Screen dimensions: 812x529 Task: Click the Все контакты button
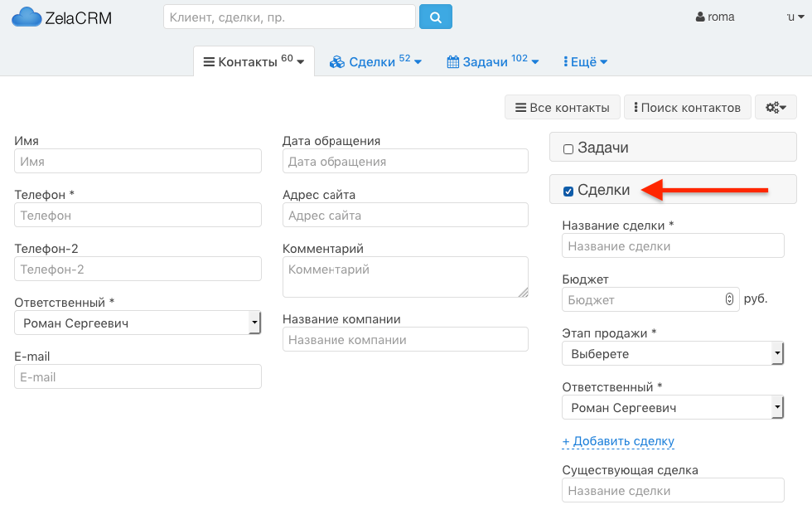pos(563,107)
